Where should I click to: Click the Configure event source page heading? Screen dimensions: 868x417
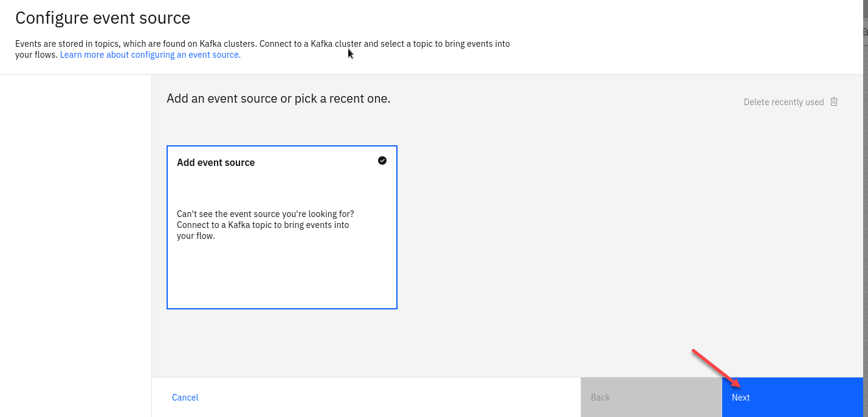pos(103,18)
